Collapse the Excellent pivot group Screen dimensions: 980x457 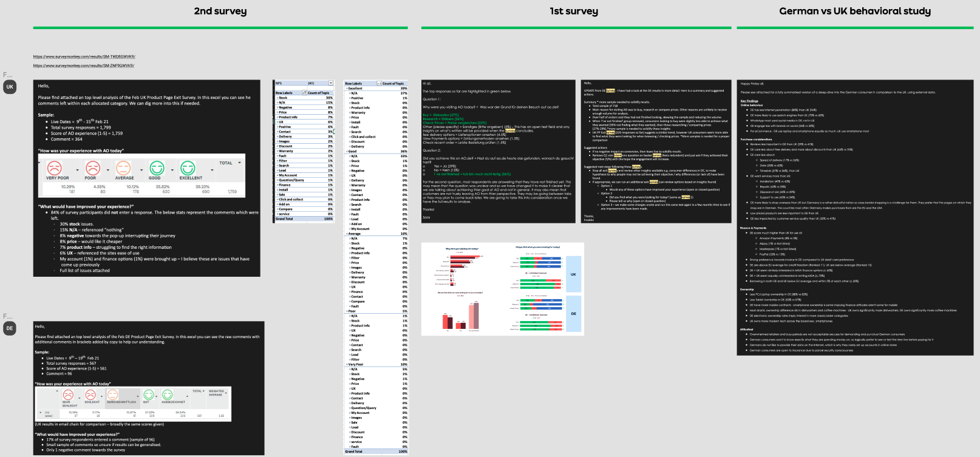pyautogui.click(x=346, y=89)
